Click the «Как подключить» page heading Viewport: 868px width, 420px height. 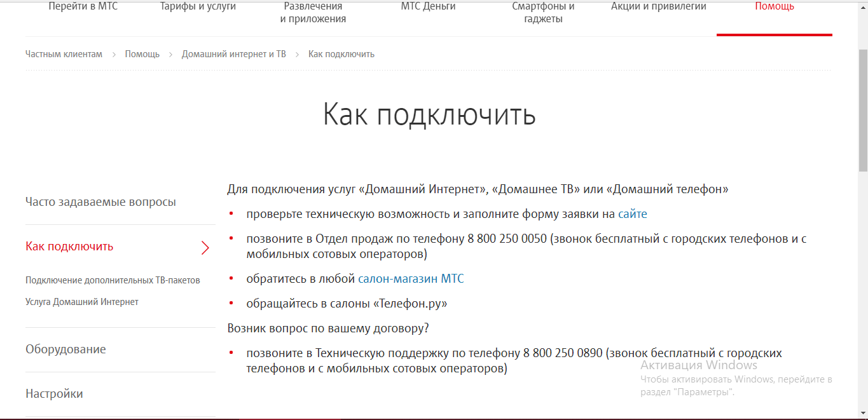(429, 114)
